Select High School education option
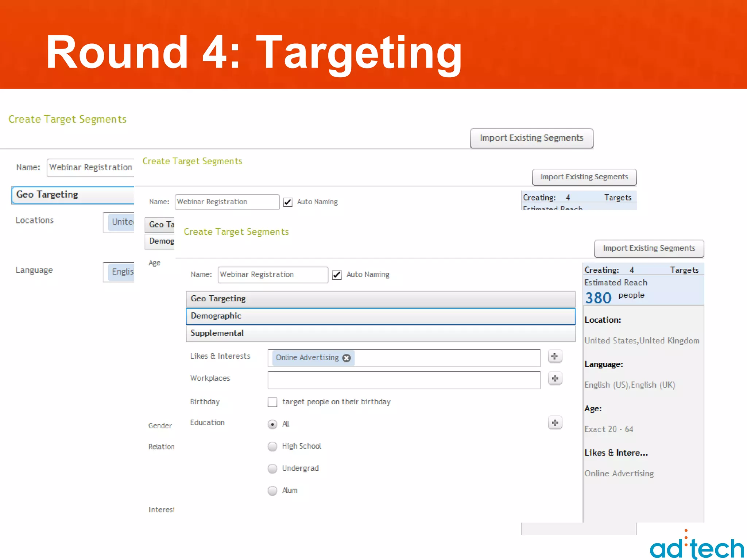Screen dimensions: 747x560 272,446
